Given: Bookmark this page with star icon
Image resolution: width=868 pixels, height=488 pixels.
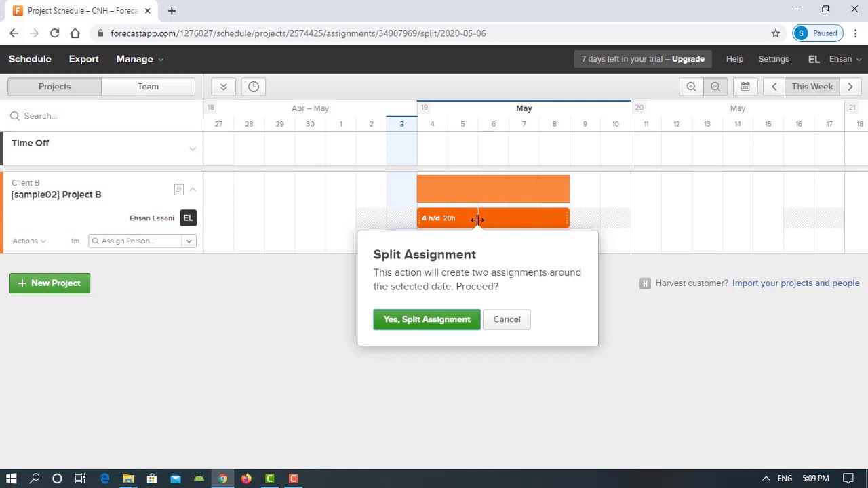Looking at the screenshot, I should tap(775, 33).
